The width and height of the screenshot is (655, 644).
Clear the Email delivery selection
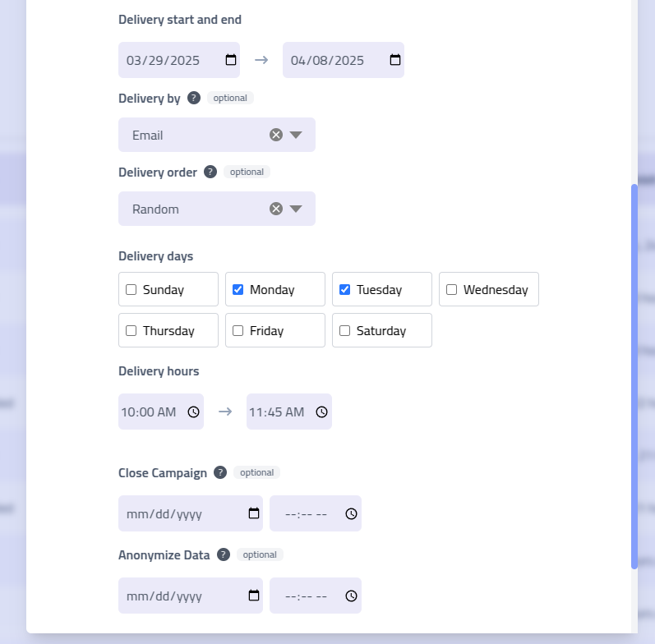click(x=275, y=135)
